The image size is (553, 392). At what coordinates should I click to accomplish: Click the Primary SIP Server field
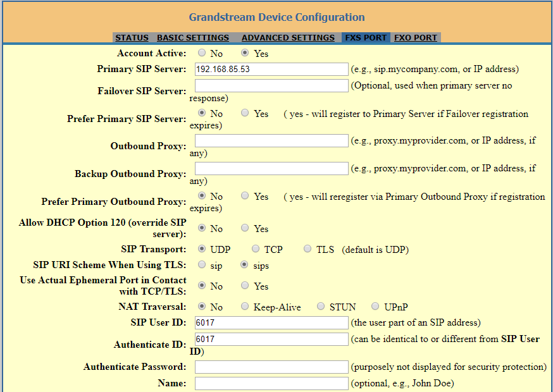coord(271,69)
